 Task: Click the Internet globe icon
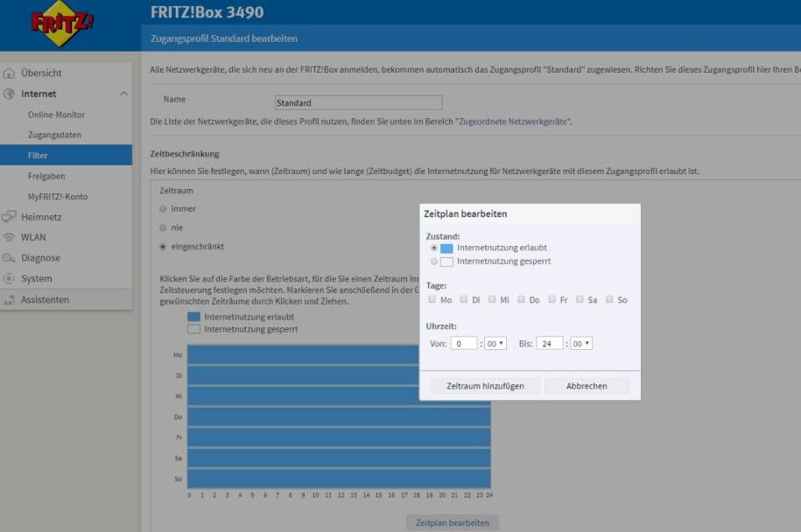pyautogui.click(x=9, y=94)
